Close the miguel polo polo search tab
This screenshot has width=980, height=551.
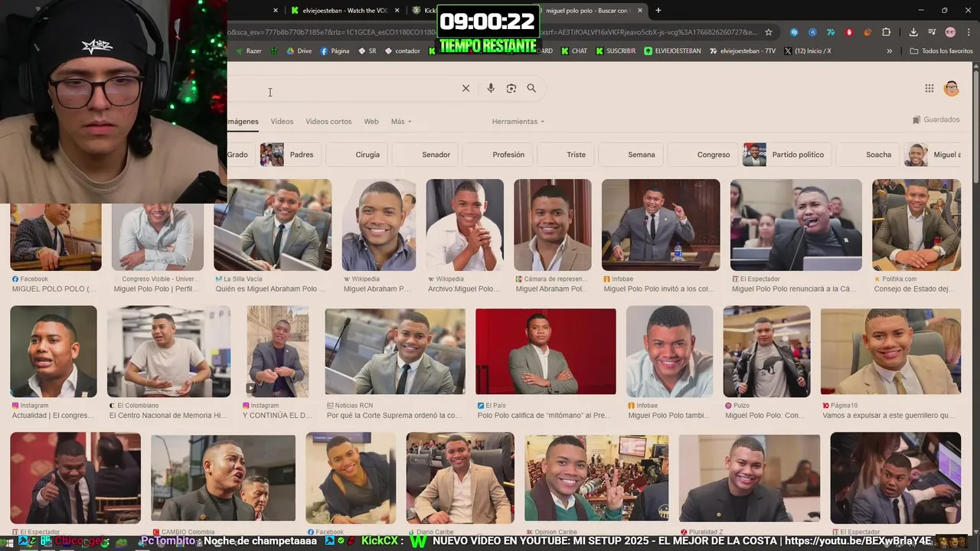[x=640, y=11]
